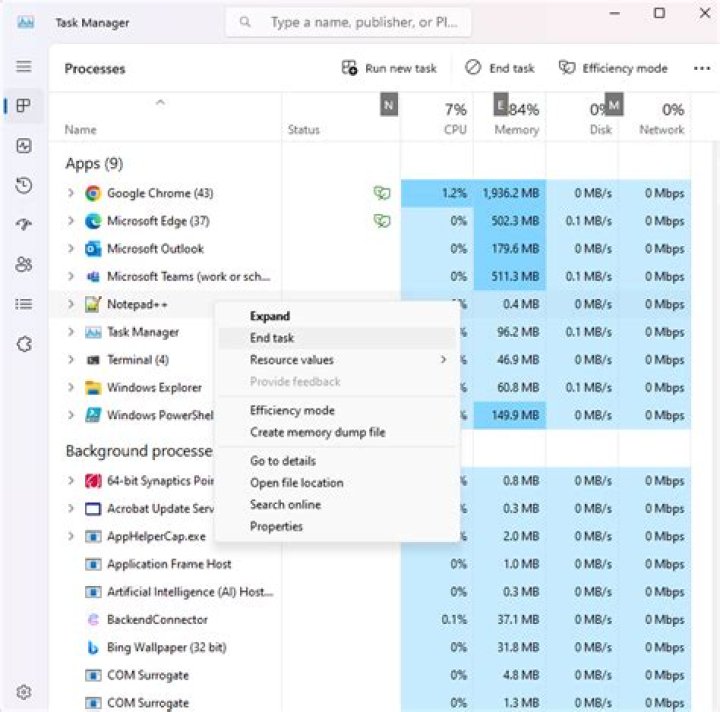Open the Services page in sidebar
This screenshot has height=712, width=720.
[24, 344]
